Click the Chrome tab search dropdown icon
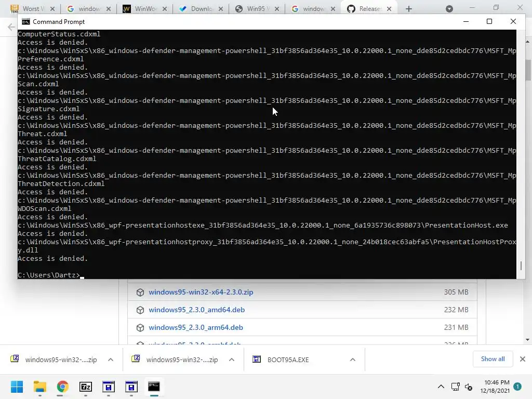532x399 pixels. (449, 9)
